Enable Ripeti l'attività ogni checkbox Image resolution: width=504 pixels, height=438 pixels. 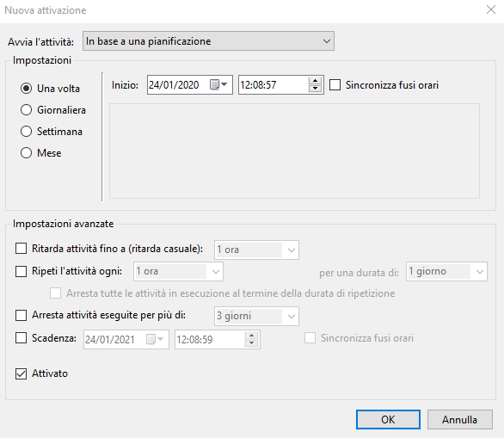tap(22, 271)
